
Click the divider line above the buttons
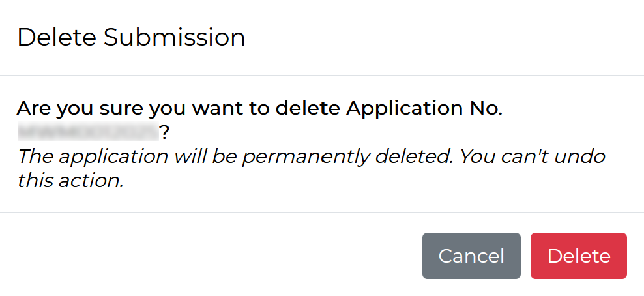tap(322, 213)
